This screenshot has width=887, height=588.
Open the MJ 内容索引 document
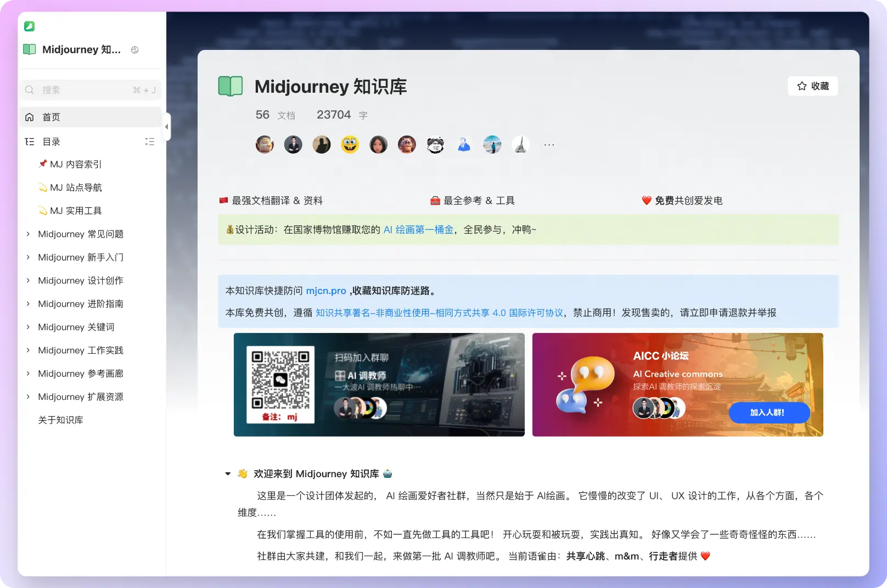pos(76,164)
